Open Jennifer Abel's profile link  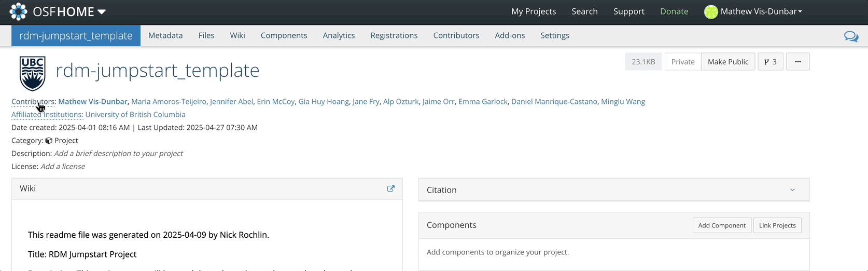pos(231,102)
